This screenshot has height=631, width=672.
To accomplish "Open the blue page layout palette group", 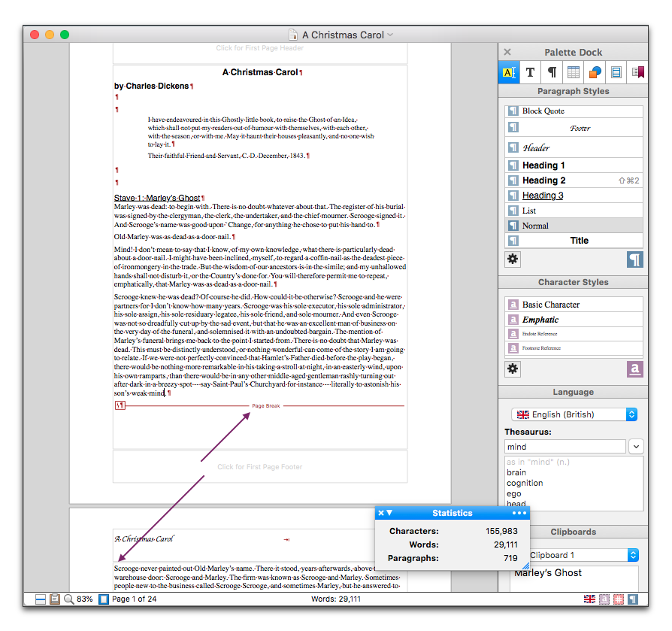I will point(616,72).
